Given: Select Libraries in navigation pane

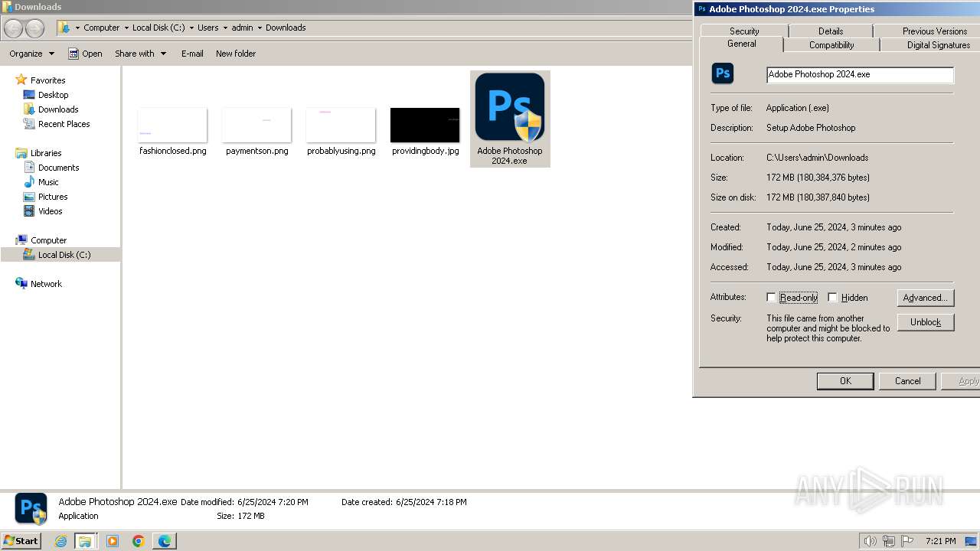Looking at the screenshot, I should [x=45, y=153].
